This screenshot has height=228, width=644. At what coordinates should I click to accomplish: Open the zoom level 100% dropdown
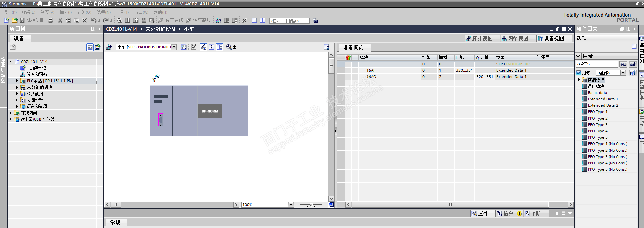coord(291,205)
